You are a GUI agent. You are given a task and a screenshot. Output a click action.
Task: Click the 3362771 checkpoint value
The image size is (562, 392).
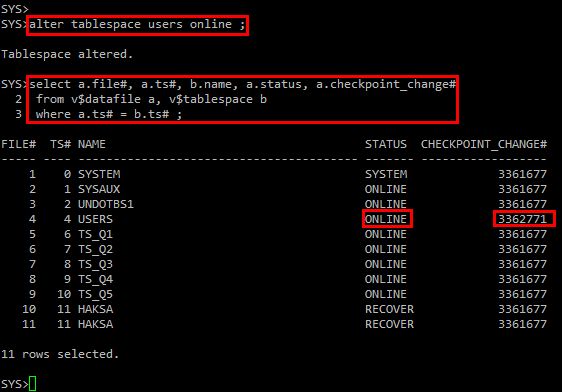click(523, 219)
